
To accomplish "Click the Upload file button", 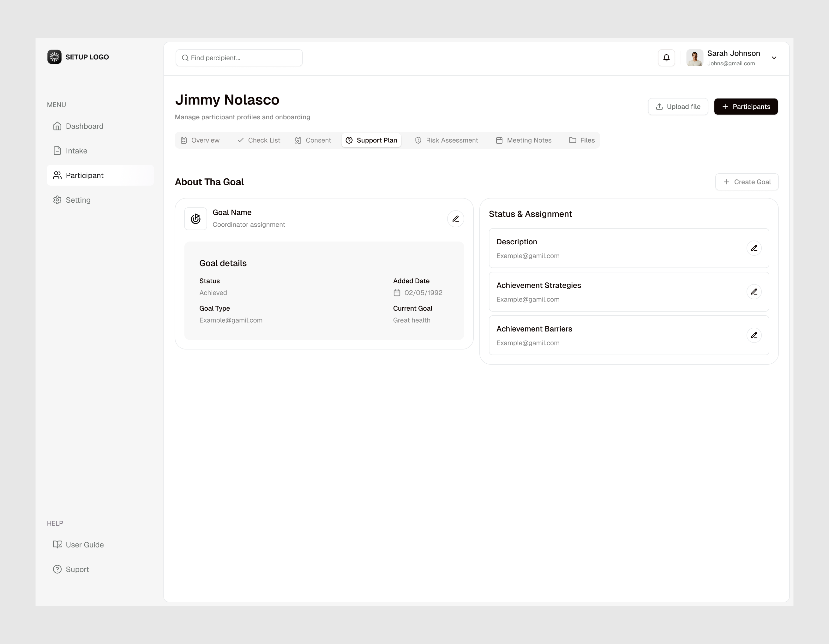I will tap(678, 107).
